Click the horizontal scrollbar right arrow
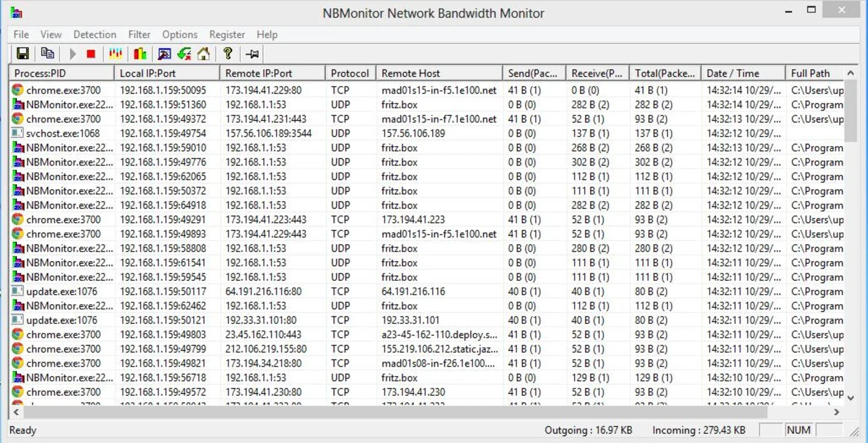Screen dimensions: 868x443 (836, 412)
